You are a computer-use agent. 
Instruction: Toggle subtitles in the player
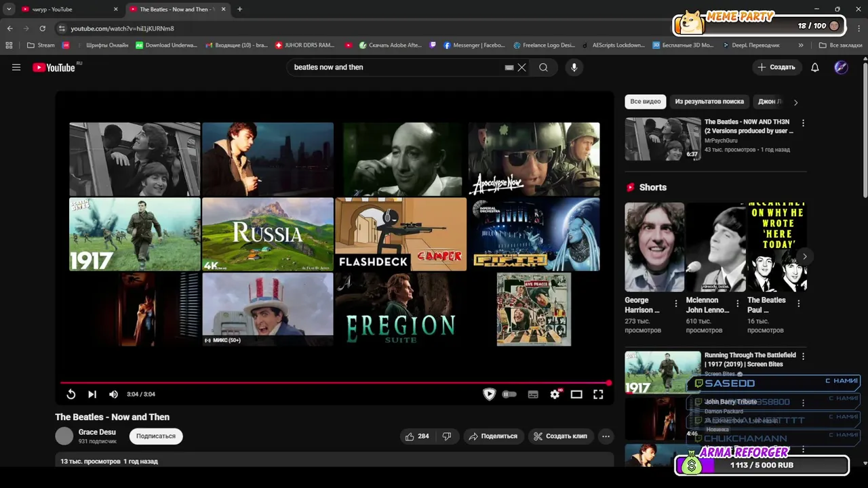[x=533, y=394]
